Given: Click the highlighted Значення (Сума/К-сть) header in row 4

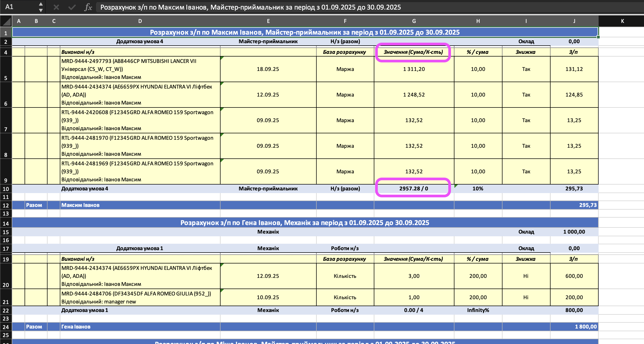Looking at the screenshot, I should click(413, 52).
